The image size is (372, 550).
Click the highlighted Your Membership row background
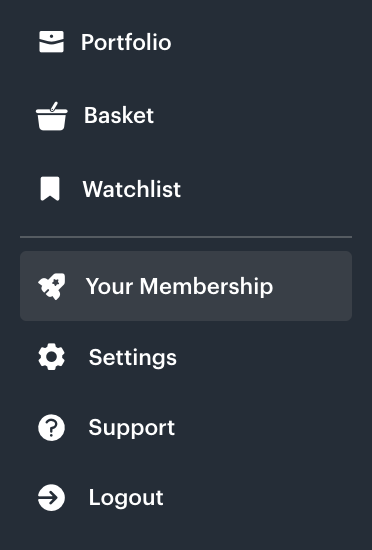pos(186,286)
